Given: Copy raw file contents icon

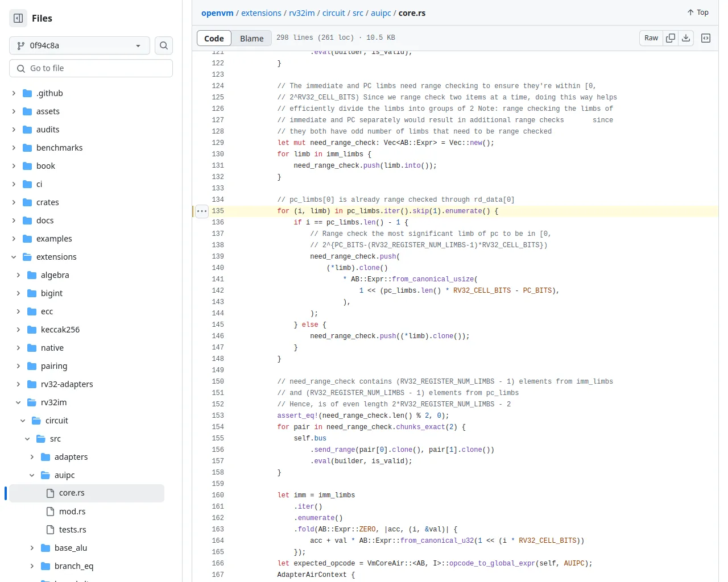Looking at the screenshot, I should click(671, 38).
